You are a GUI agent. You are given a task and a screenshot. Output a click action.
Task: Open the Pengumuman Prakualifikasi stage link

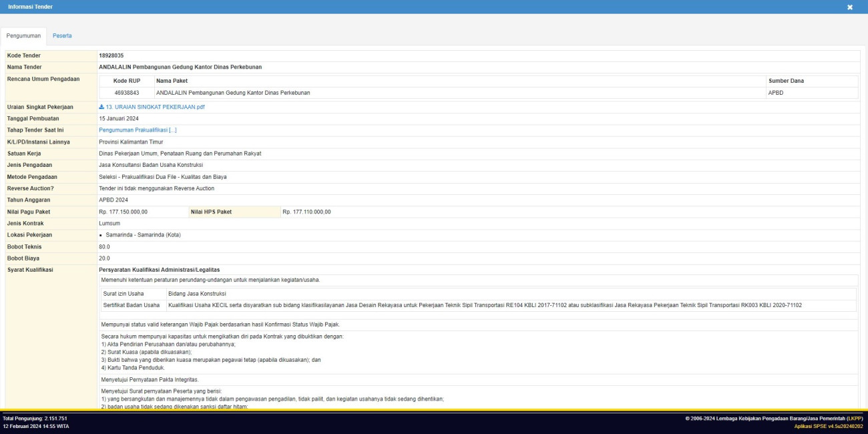pos(138,130)
